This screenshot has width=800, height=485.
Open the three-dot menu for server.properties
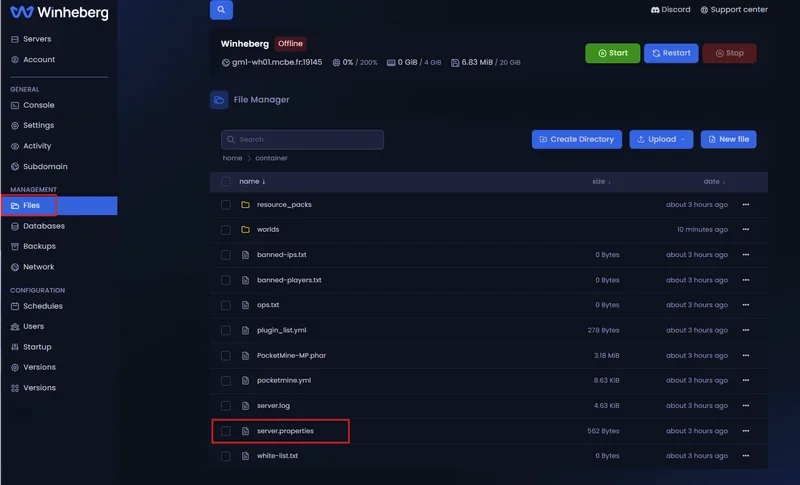745,431
